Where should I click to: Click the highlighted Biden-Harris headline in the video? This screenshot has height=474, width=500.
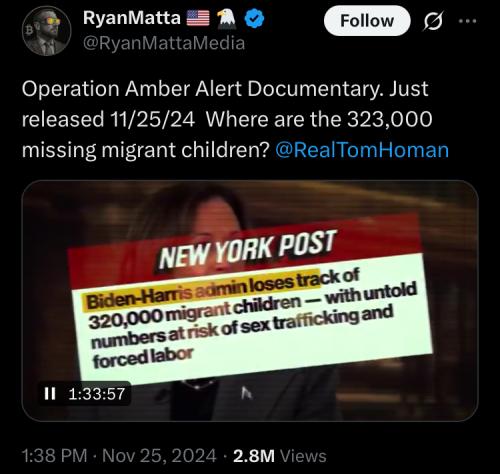point(202,290)
